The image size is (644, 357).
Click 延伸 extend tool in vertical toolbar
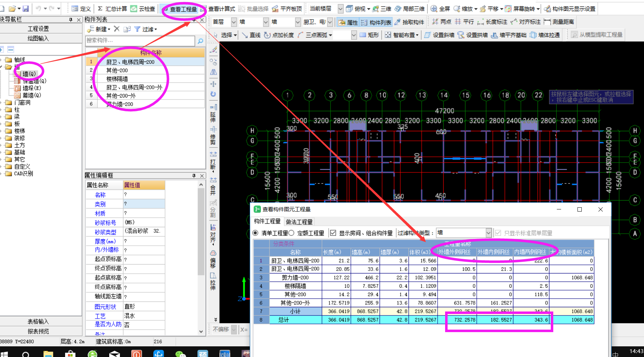tap(213, 113)
